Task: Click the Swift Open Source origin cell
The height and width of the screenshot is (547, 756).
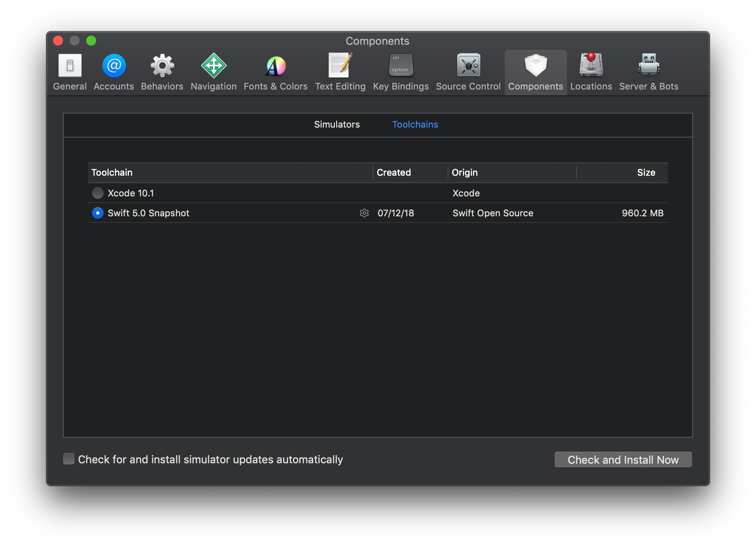Action: [493, 213]
